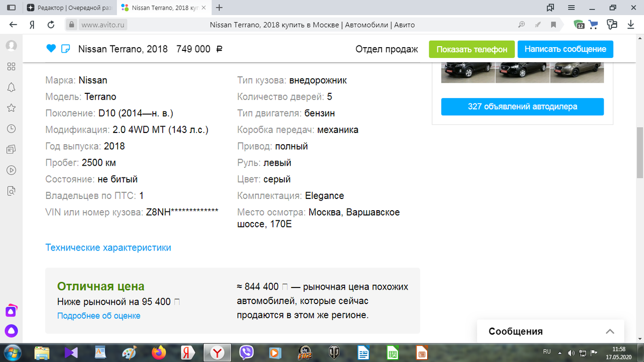Click the Отдел продаж seller label
Screen dimensions: 644x362
[386, 49]
